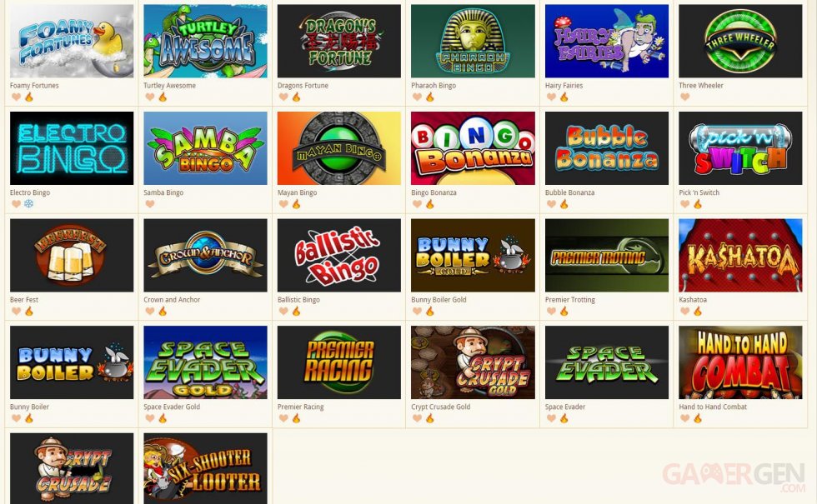The height and width of the screenshot is (504, 817).
Task: Open the Pick 'n Switch game thumbnail
Action: click(740, 148)
